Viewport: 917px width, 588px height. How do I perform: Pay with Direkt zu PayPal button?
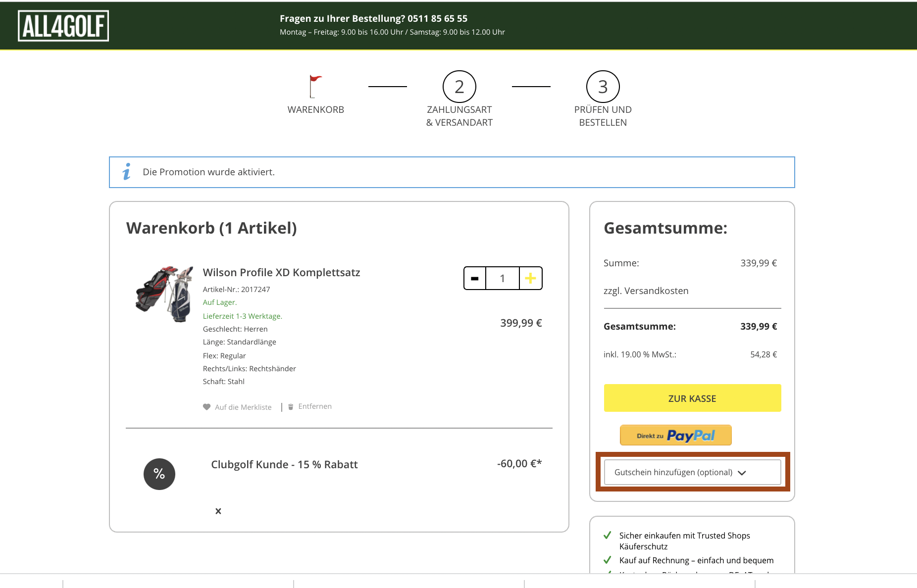676,435
